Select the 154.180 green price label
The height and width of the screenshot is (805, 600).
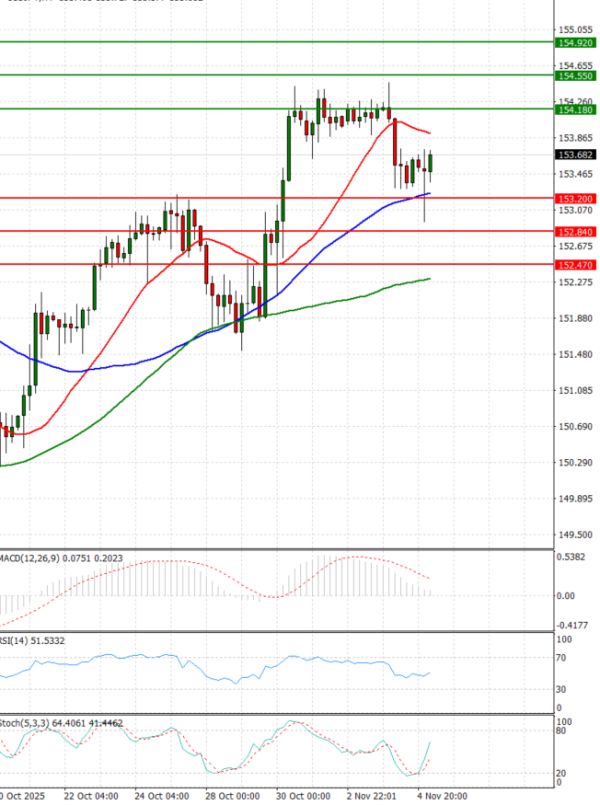(x=575, y=109)
